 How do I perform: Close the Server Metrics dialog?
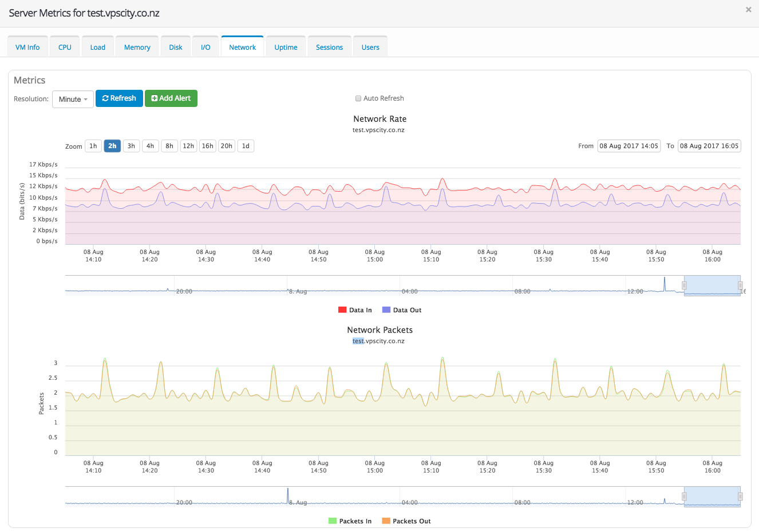(748, 10)
